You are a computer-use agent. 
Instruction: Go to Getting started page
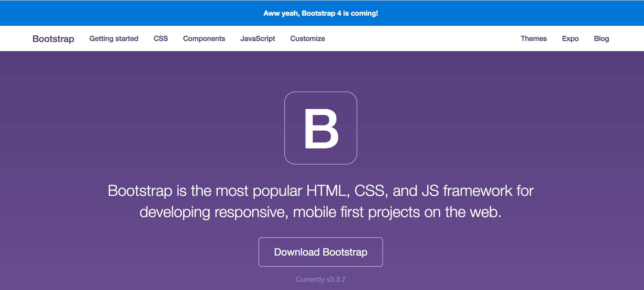114,38
